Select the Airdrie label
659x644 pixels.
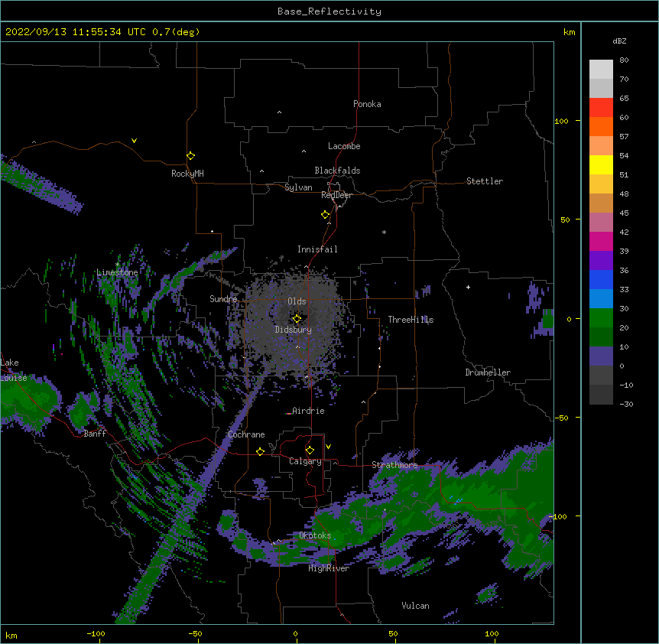[309, 411]
